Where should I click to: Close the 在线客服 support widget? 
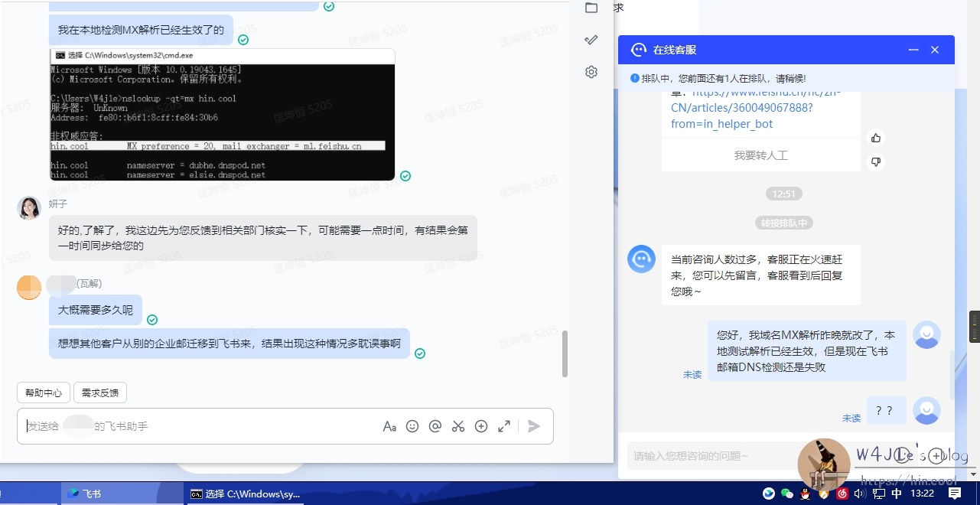(934, 50)
